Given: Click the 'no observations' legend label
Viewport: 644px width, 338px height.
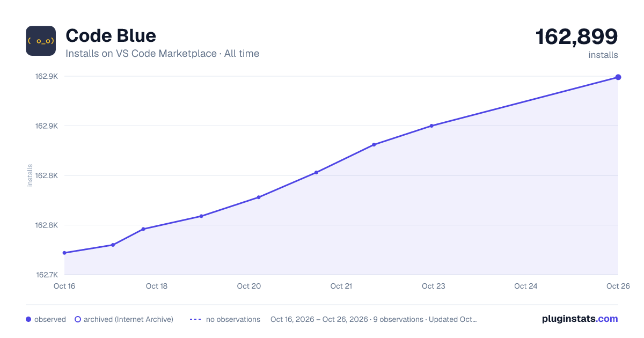Looking at the screenshot, I should click(x=233, y=319).
